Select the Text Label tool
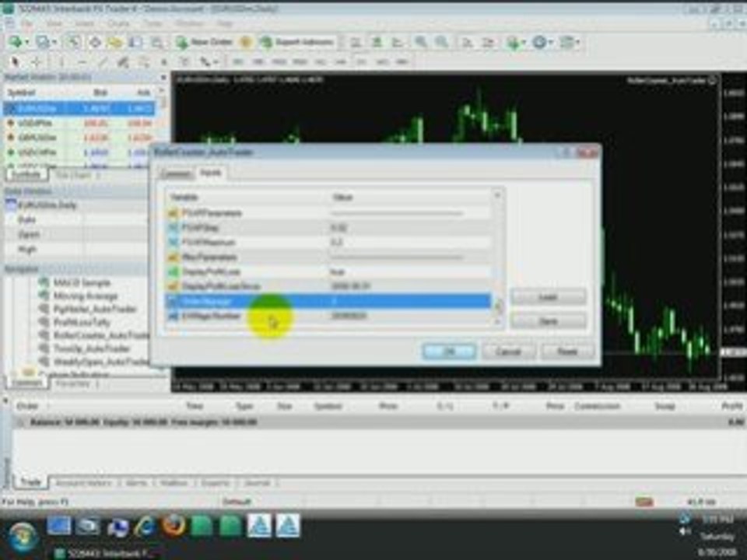 coord(184,62)
